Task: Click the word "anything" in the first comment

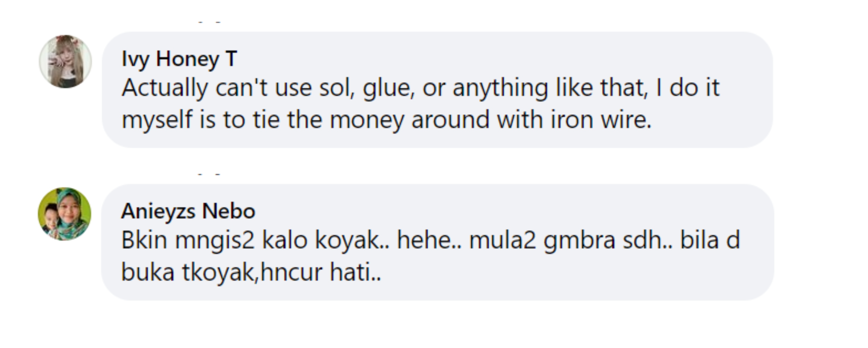Action: tap(500, 88)
